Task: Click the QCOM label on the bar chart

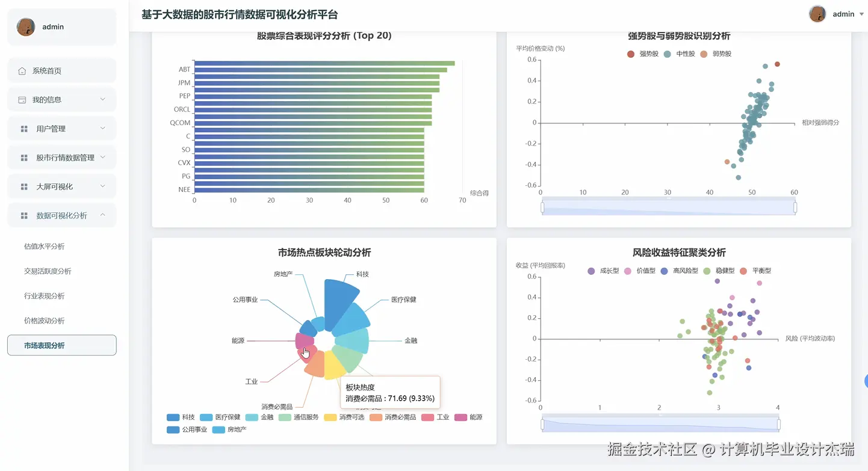Action: (180, 123)
